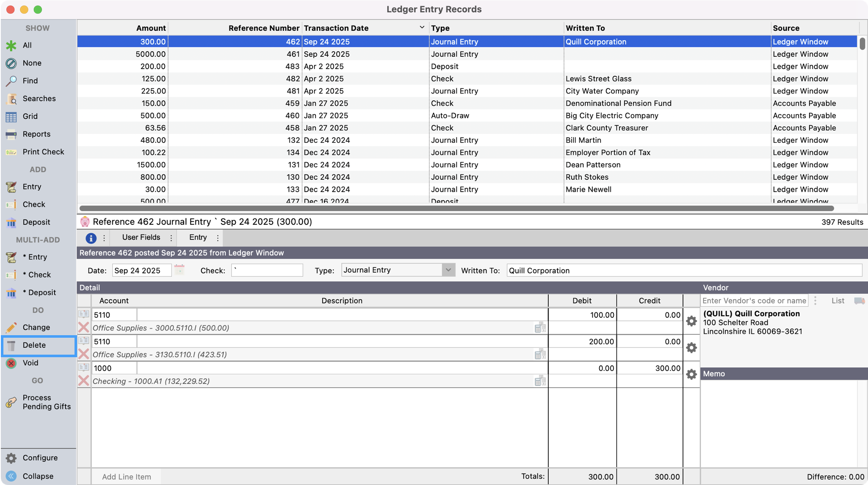
Task: Click the vendor List button
Action: pos(838,300)
